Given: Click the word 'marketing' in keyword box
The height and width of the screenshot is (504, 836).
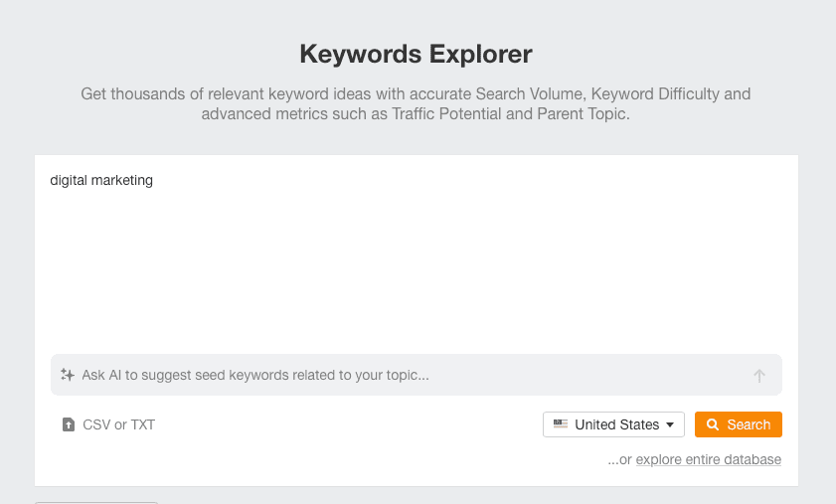Looking at the screenshot, I should pyautogui.click(x=121, y=181).
